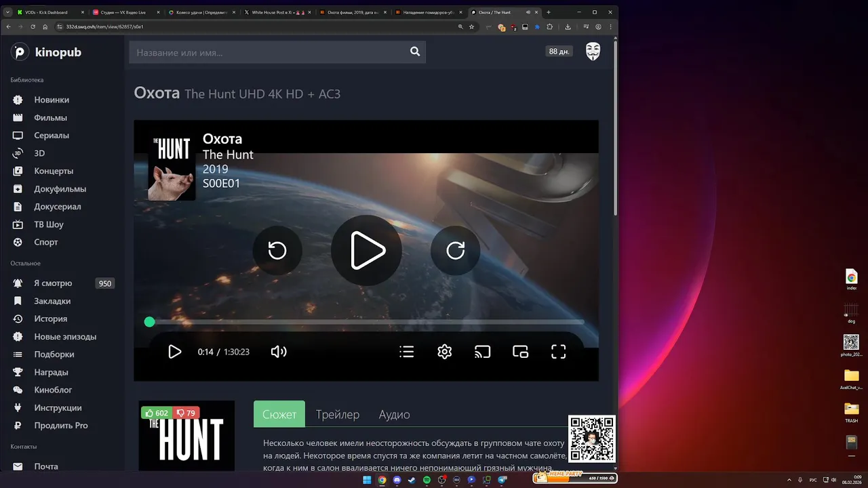Click the thumbs down 79 button
Viewport: 868px width, 488px height.
tap(186, 413)
